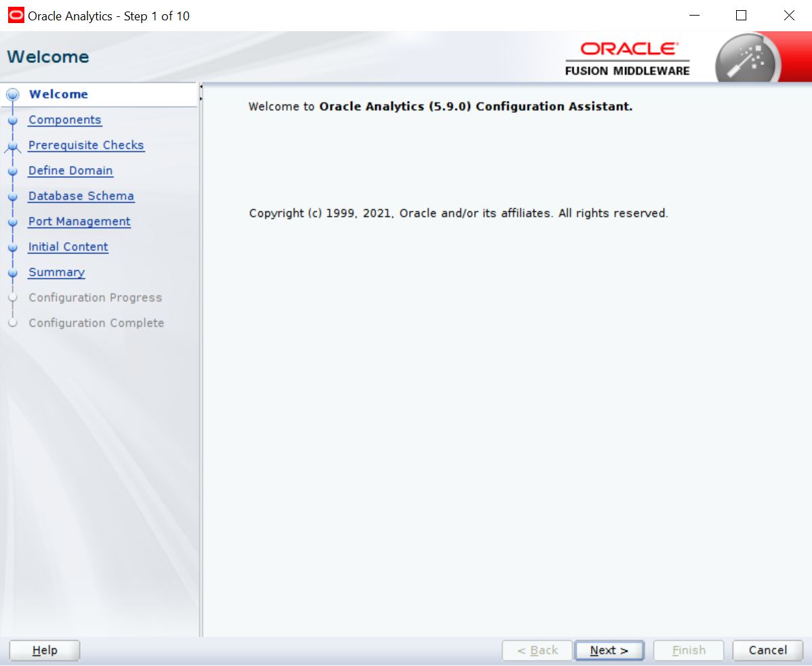812x666 pixels.
Task: Cancel the configuration assistant
Action: click(767, 650)
